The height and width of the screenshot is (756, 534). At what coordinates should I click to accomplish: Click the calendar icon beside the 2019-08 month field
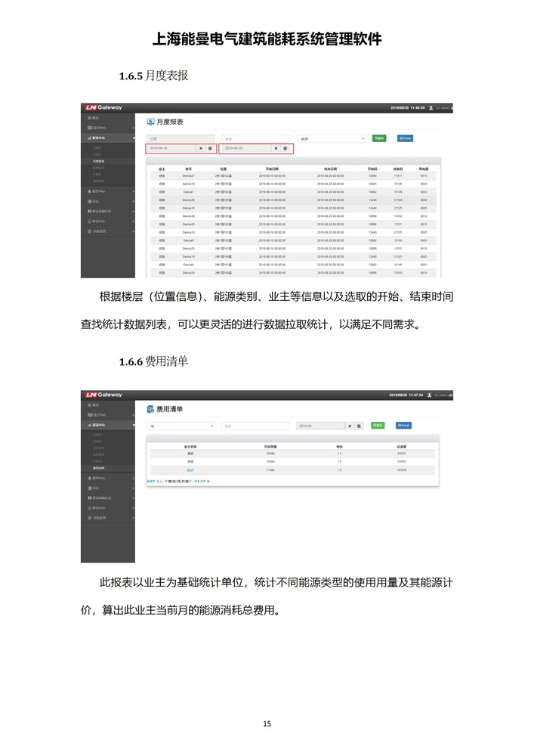[360, 426]
